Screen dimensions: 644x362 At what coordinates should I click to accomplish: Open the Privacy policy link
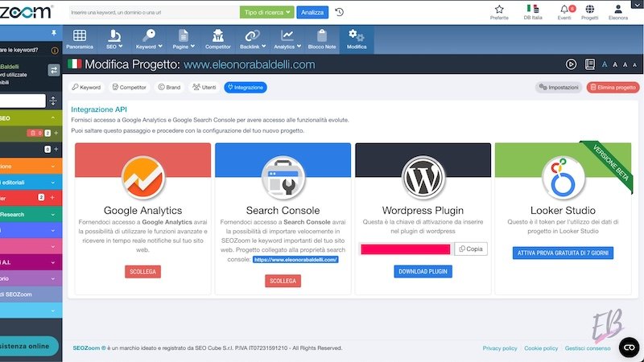[500, 348]
